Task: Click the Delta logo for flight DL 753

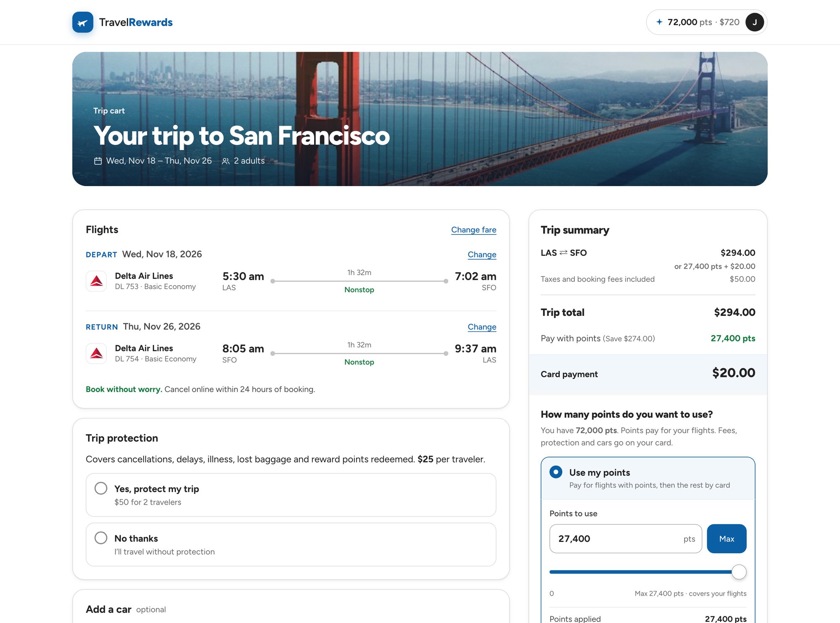Action: (97, 281)
